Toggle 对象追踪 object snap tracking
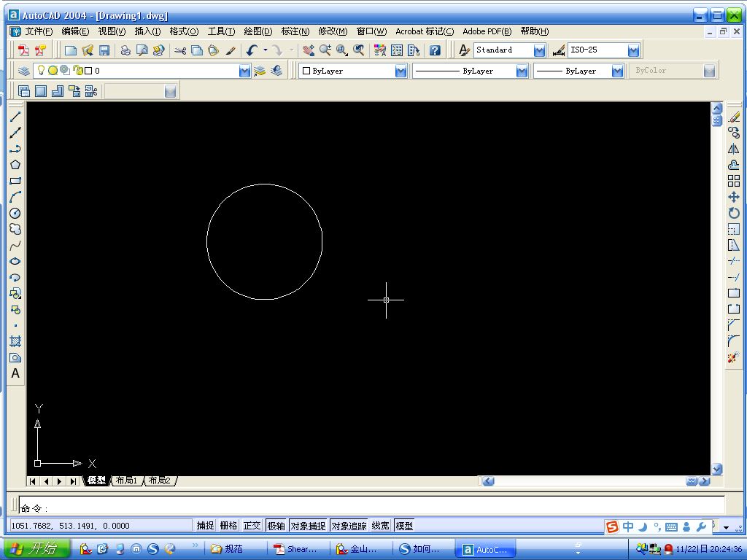 (349, 526)
